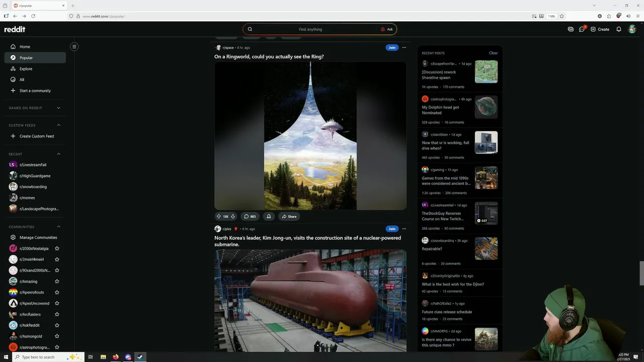Go back in browser history

pyautogui.click(x=15, y=16)
